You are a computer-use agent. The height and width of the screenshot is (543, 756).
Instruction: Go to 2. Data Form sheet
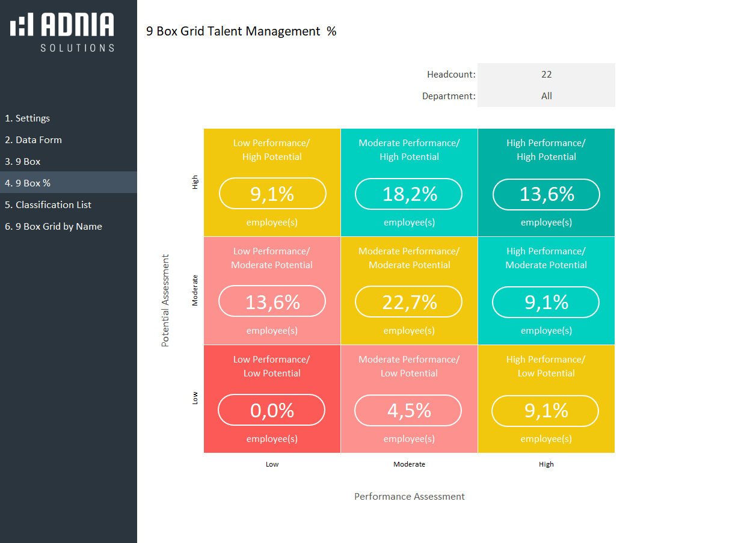[34, 140]
